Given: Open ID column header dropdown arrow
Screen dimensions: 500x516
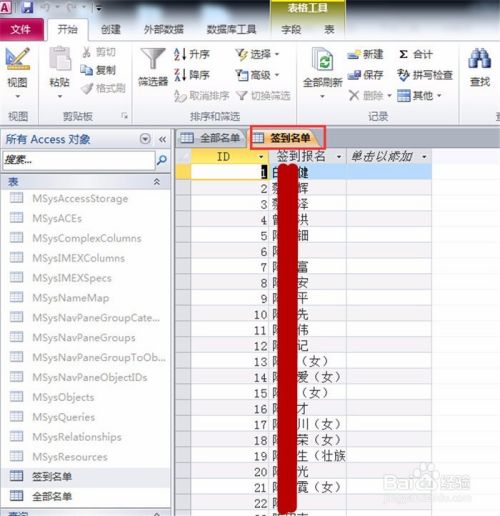Looking at the screenshot, I should (261, 157).
